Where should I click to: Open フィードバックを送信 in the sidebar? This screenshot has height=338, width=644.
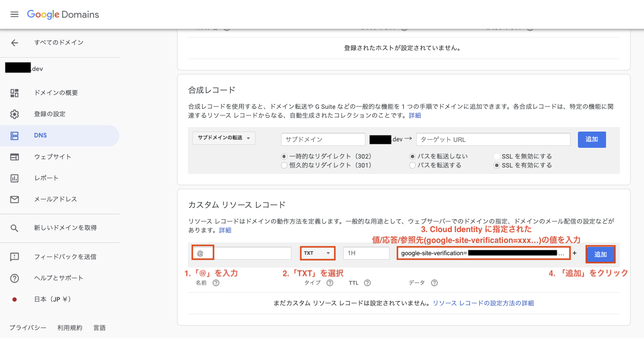click(65, 257)
